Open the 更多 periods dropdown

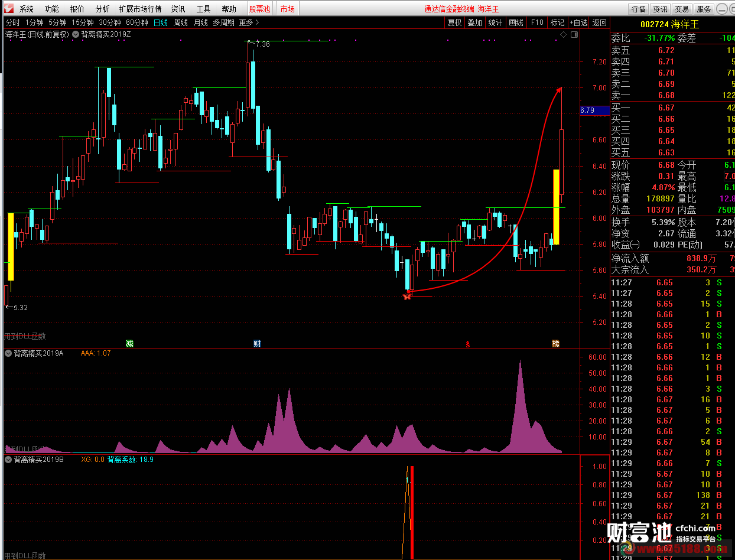[x=249, y=22]
